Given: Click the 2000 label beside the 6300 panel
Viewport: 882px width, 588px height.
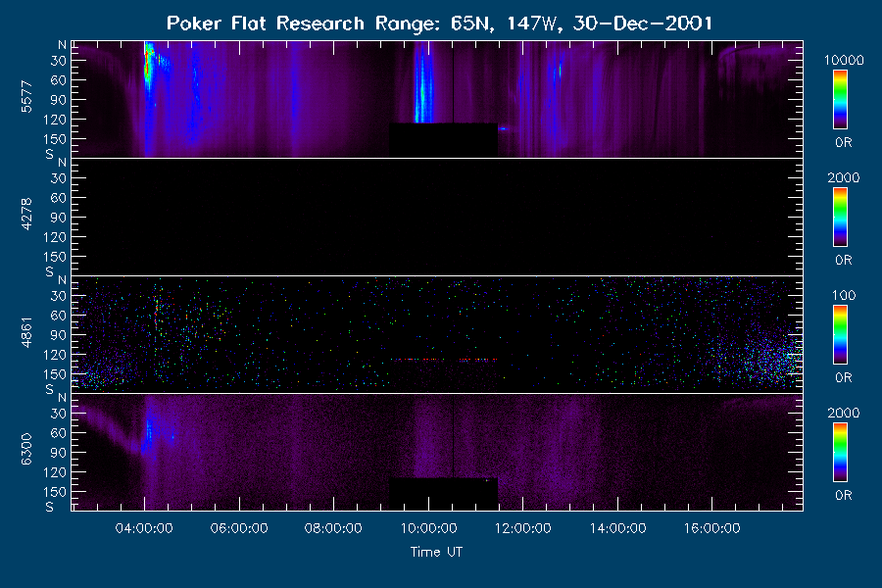Looking at the screenshot, I should point(843,413).
